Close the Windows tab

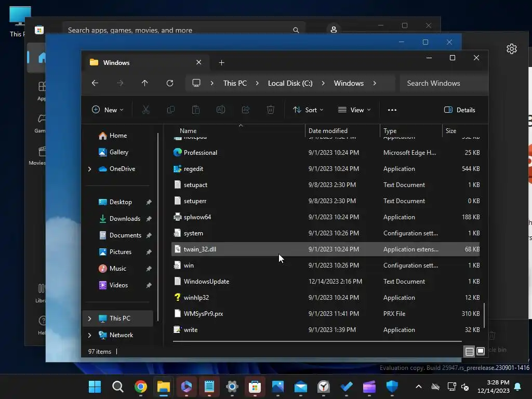click(198, 62)
